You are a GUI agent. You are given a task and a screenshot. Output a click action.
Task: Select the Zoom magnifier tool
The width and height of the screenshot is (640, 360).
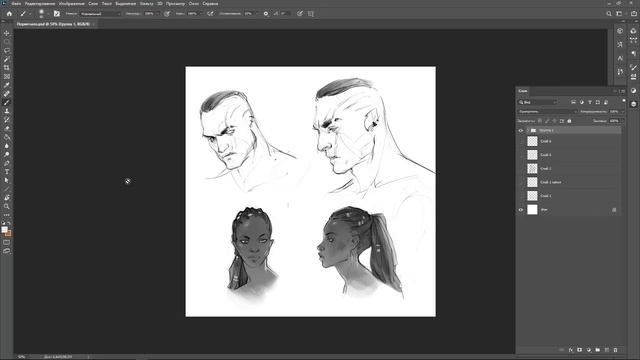pos(7,207)
